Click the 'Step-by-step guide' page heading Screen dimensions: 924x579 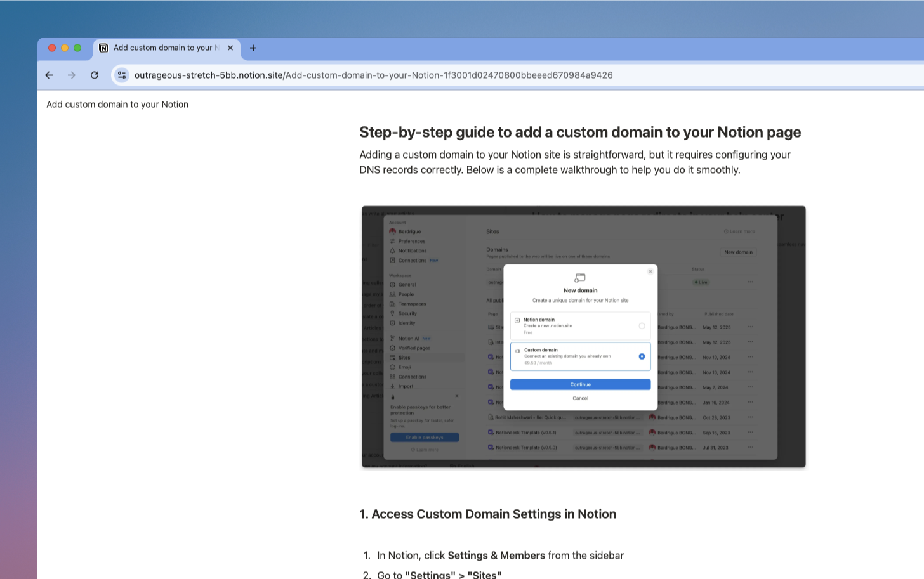tap(580, 132)
